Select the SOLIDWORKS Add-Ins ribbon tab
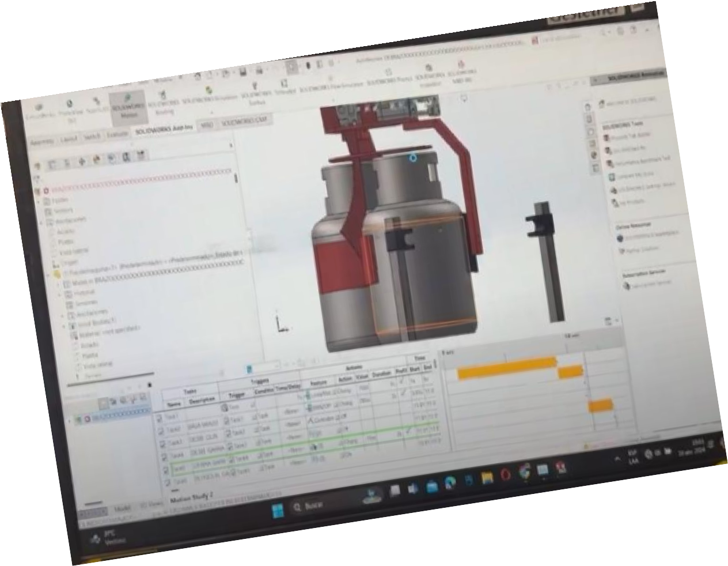This screenshot has height=566, width=728. (x=164, y=130)
